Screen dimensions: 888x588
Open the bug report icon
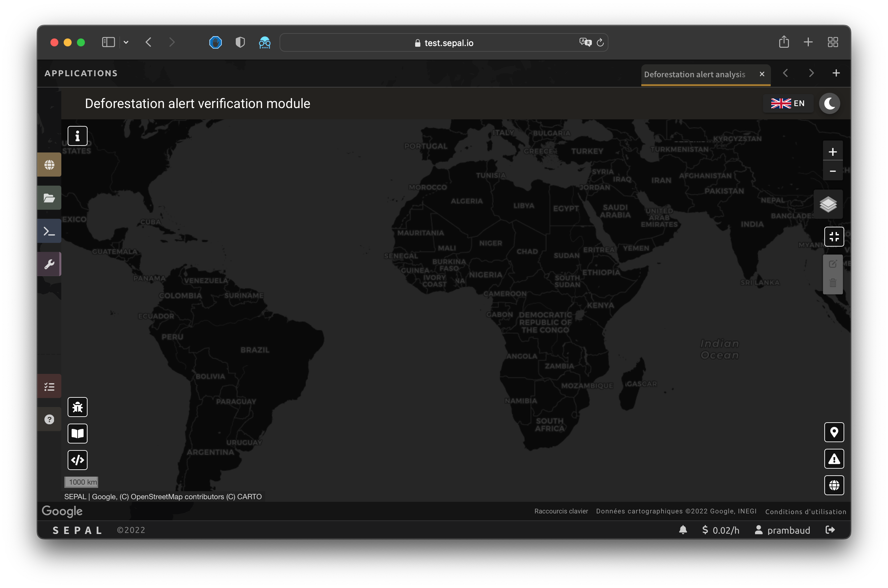(x=77, y=407)
